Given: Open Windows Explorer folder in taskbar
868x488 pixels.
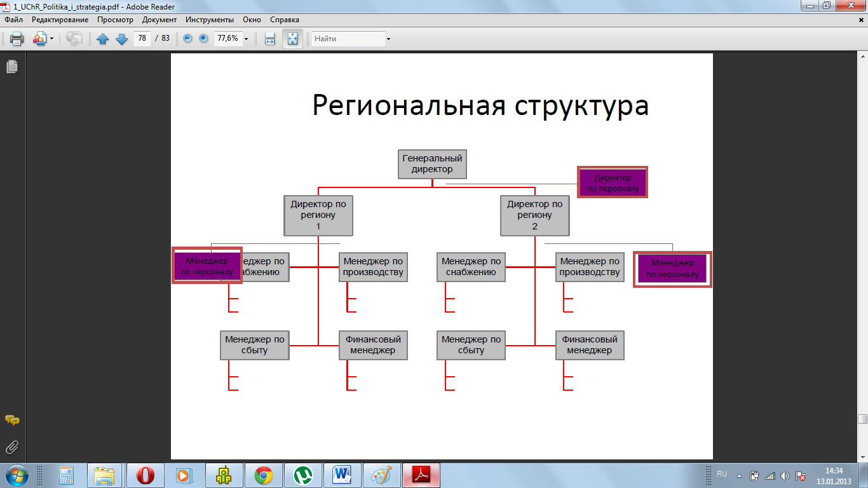Looking at the screenshot, I should coord(105,475).
